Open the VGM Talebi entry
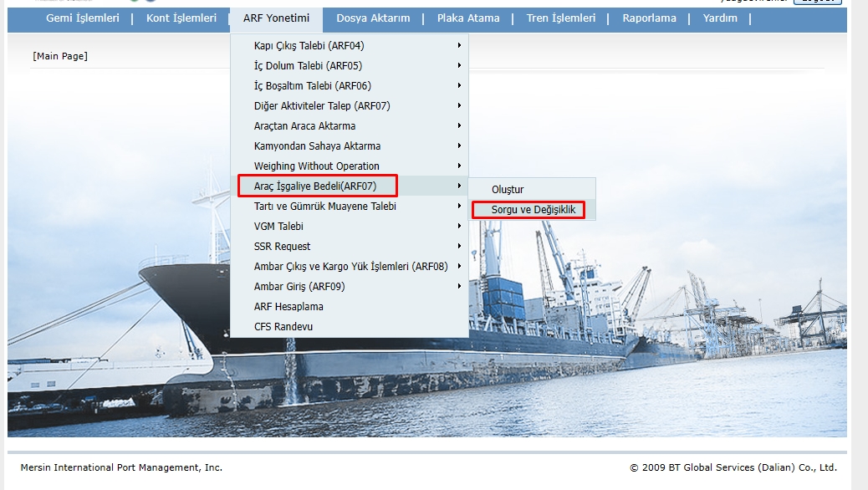Screen dimensions: 868x490 click(x=278, y=227)
